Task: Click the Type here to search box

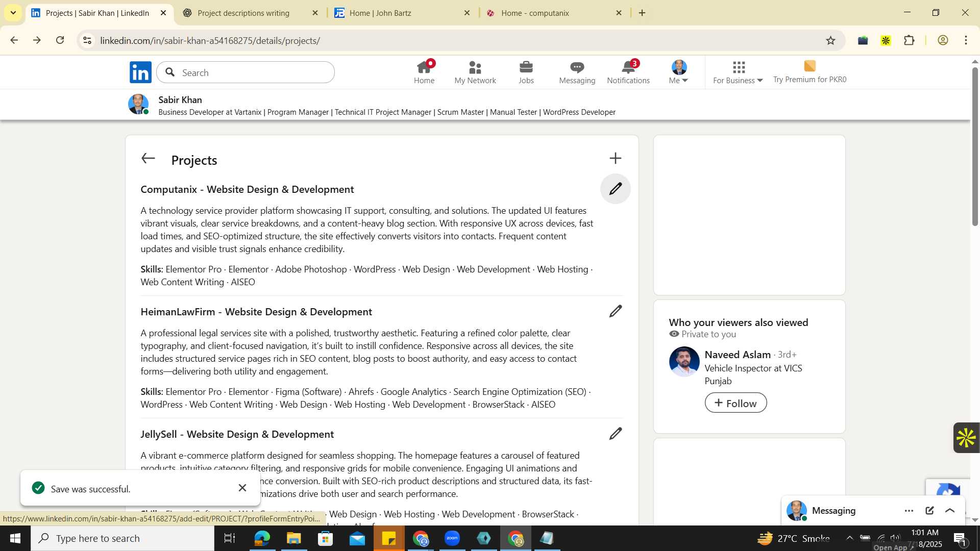Action: [x=122, y=538]
